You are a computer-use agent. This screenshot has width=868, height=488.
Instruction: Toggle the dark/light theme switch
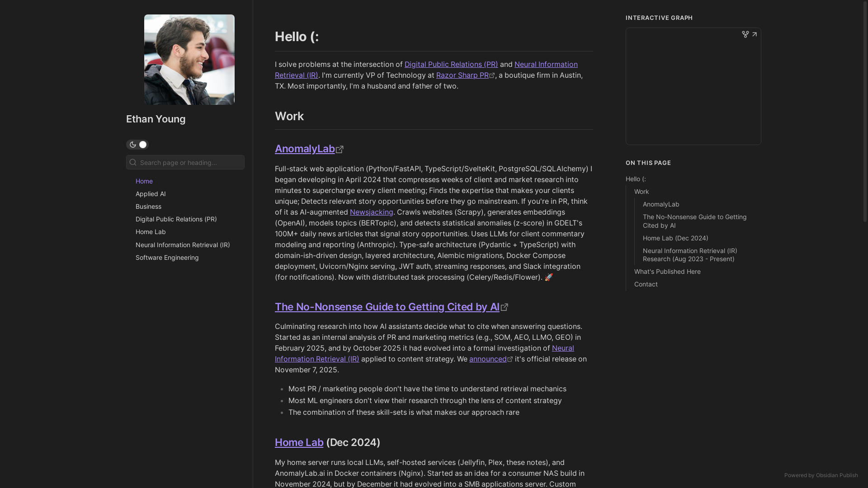point(137,145)
